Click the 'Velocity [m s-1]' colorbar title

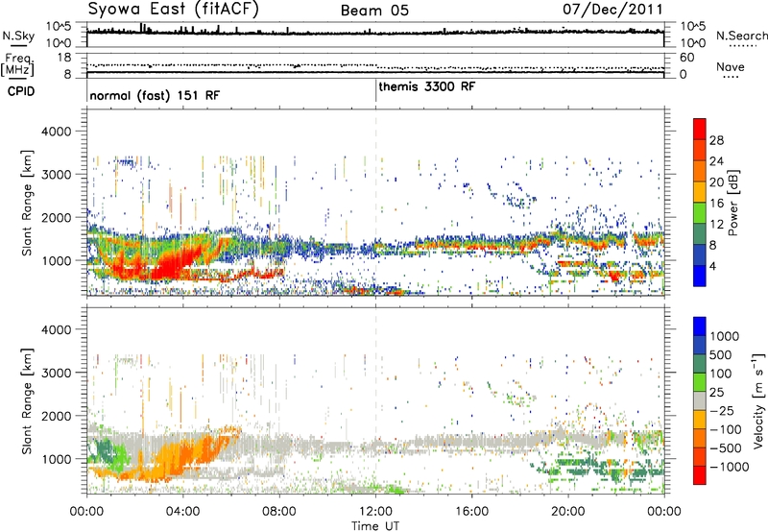(x=758, y=399)
